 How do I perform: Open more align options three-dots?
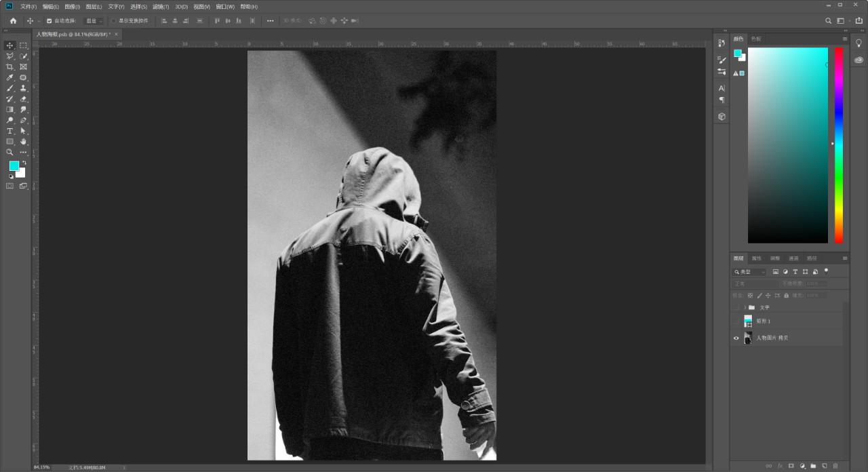click(270, 21)
